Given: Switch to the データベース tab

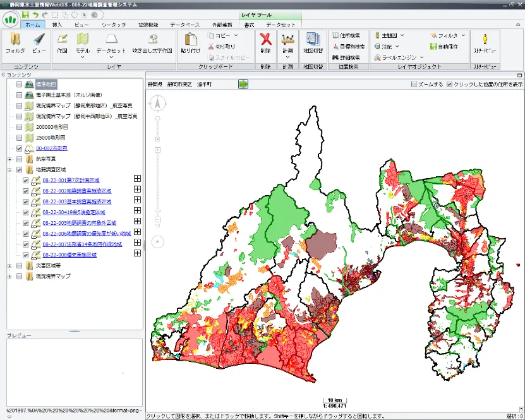Looking at the screenshot, I should tap(185, 25).
